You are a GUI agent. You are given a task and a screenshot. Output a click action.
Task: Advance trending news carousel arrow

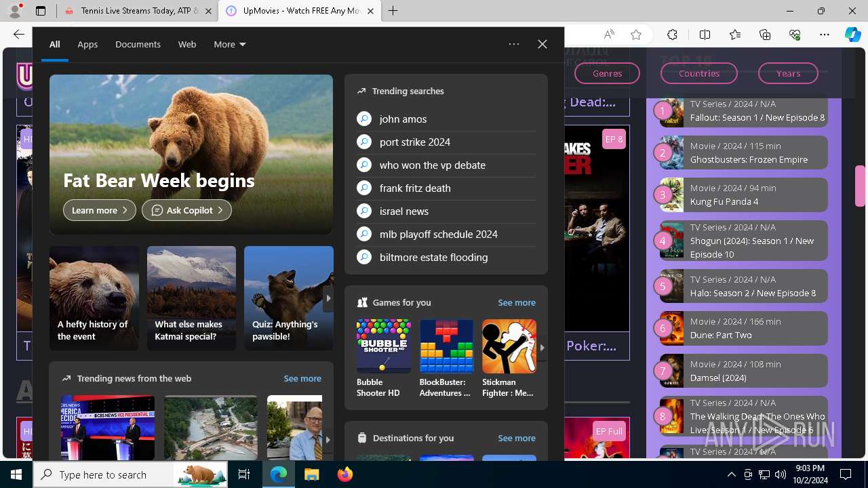tap(328, 439)
